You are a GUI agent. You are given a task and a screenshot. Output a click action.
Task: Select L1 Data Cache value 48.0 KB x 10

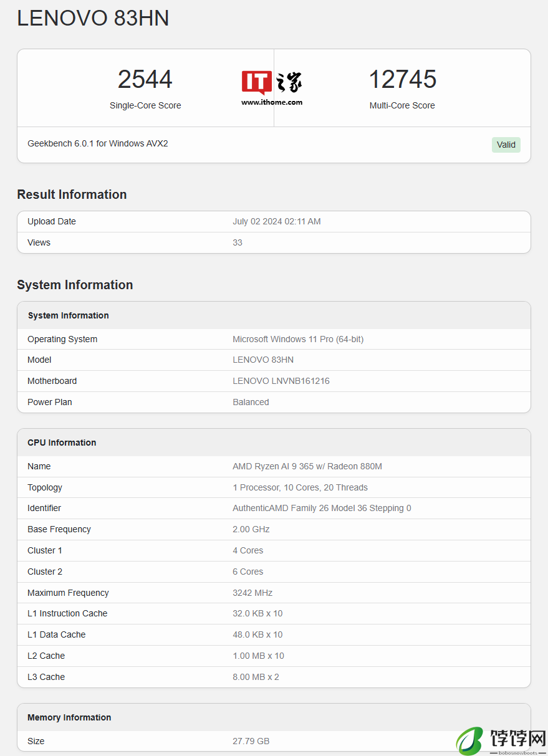click(x=257, y=634)
